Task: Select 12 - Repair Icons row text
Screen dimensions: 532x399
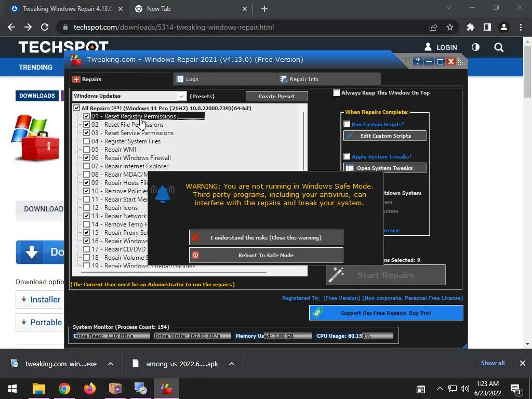Action: (x=115, y=208)
